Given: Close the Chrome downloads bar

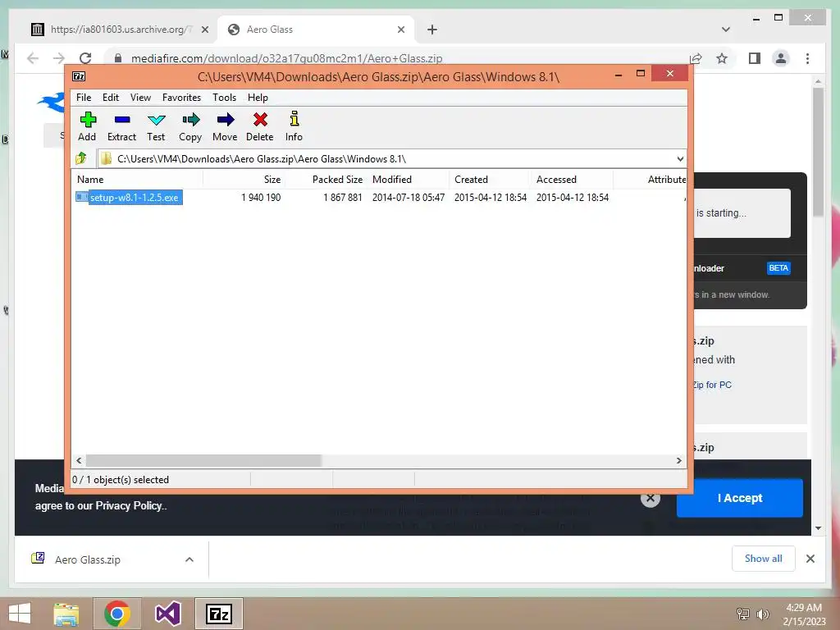Looking at the screenshot, I should coord(810,559).
